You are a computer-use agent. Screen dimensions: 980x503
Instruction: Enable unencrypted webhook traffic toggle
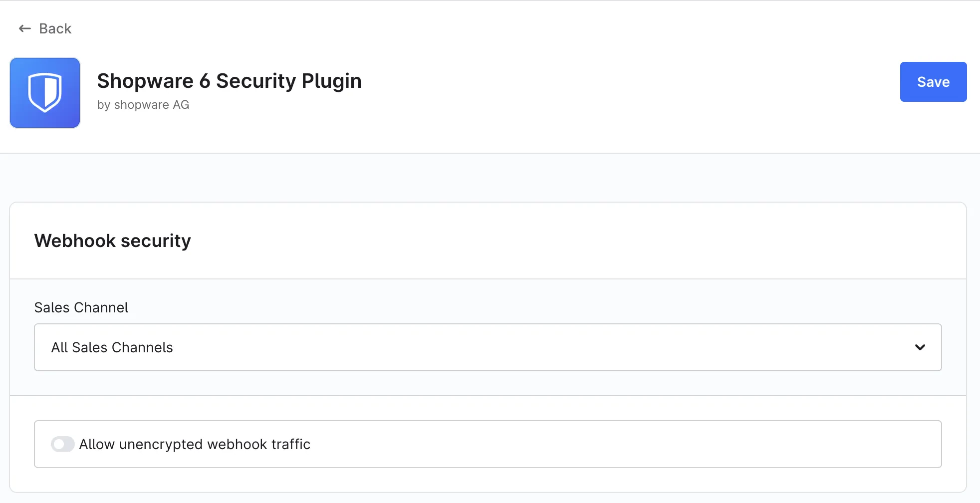63,444
